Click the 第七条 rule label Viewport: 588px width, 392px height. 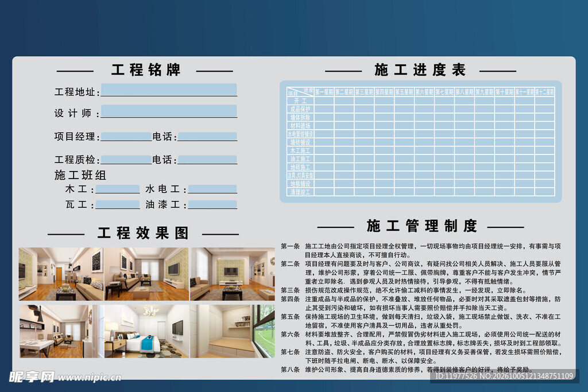pos(291,352)
